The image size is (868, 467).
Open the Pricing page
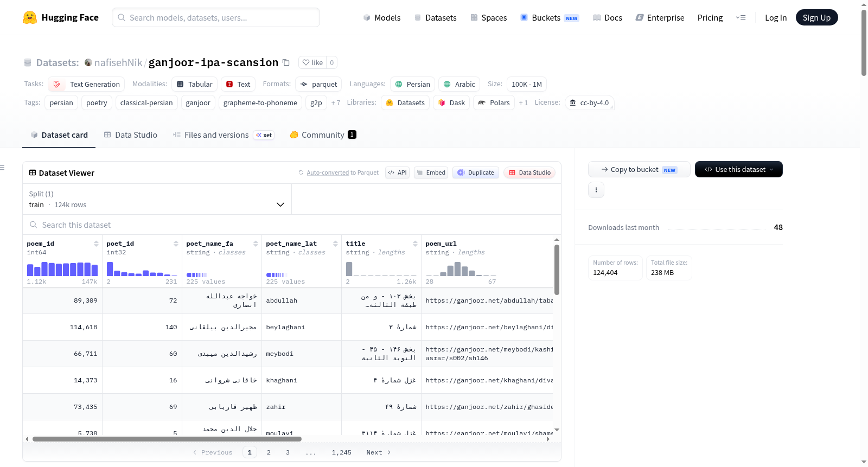[x=710, y=17]
